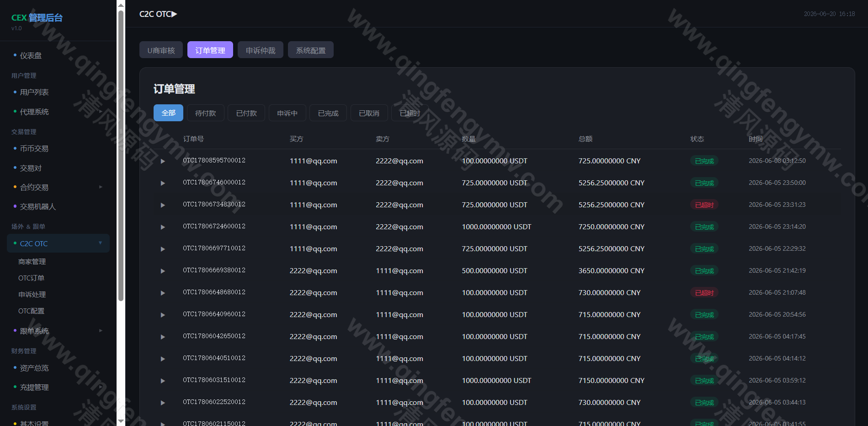Open 充提管理 in the sidebar
This screenshot has width=868, height=426.
[58, 387]
